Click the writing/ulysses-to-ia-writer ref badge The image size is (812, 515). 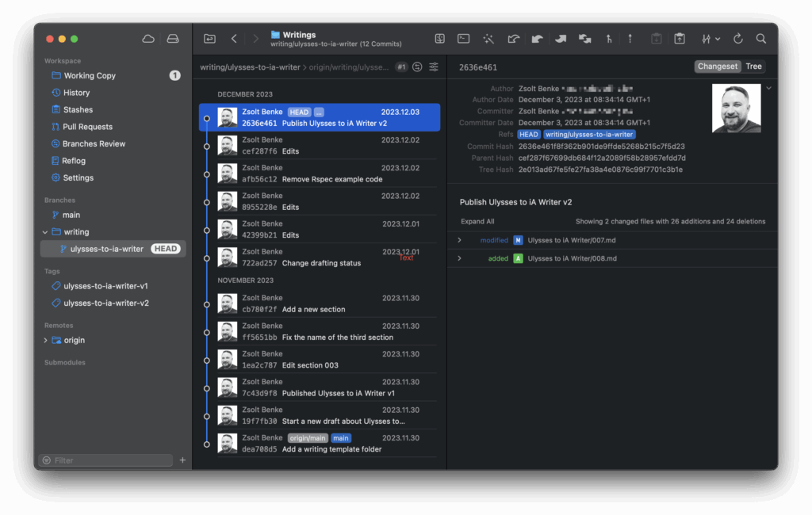[589, 135]
